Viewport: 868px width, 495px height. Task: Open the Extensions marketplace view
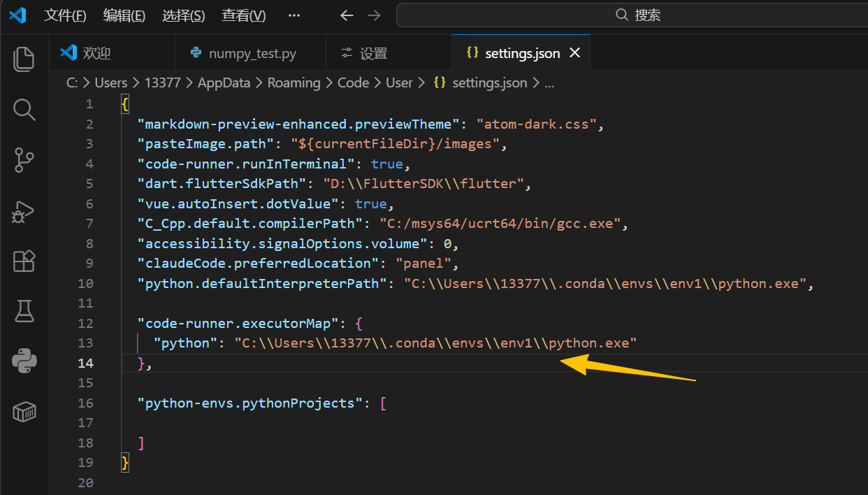click(x=24, y=261)
